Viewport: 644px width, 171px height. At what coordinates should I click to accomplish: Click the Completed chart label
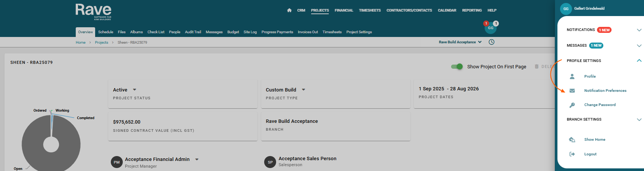coord(85,118)
